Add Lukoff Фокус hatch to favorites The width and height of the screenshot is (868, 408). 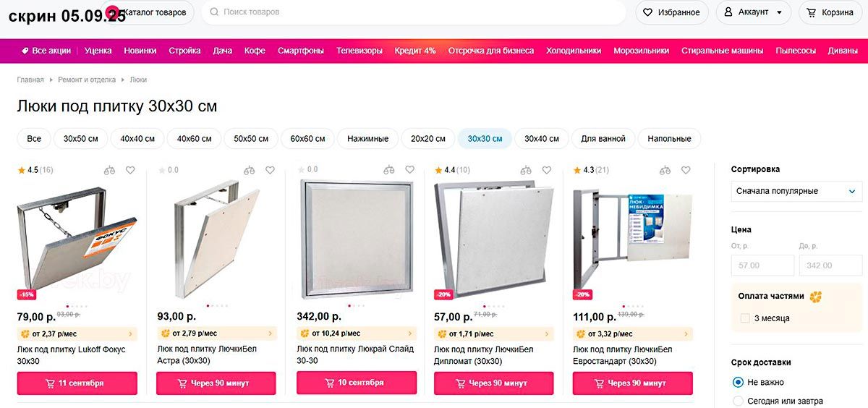[x=130, y=171]
